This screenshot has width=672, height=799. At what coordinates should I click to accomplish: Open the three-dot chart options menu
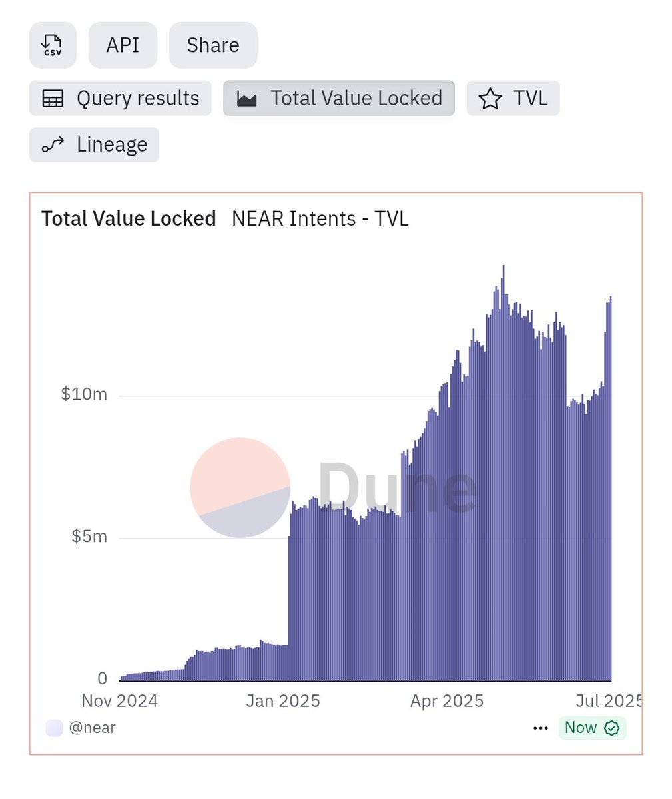[541, 728]
